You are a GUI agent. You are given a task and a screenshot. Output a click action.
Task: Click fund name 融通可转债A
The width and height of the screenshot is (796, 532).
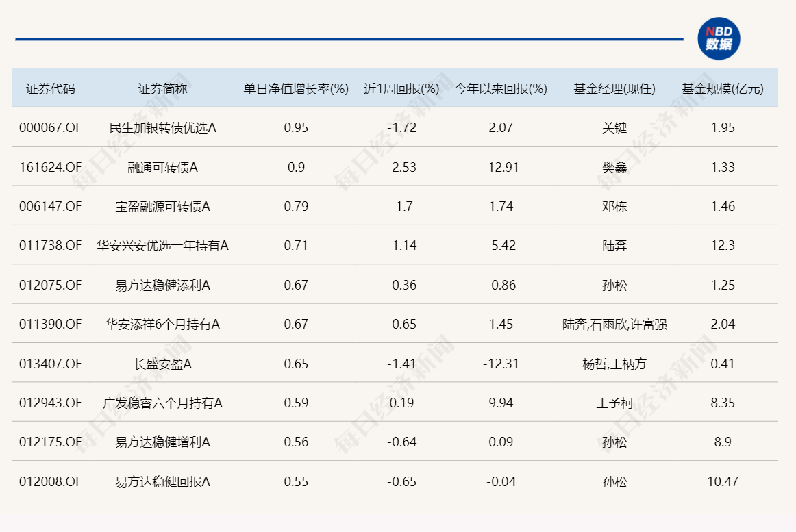(x=162, y=167)
